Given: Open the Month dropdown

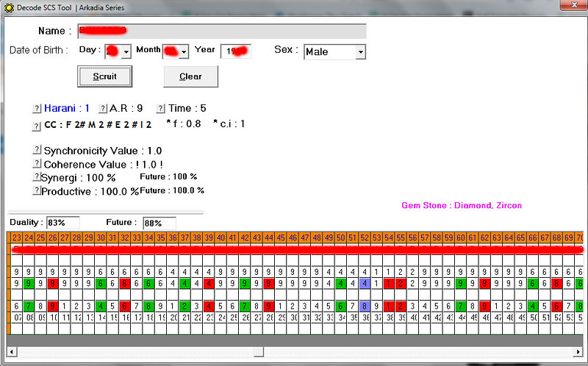Looking at the screenshot, I should click(184, 51).
